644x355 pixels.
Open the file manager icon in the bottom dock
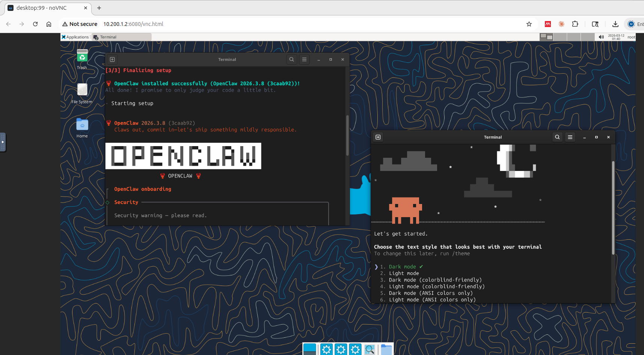pos(386,349)
